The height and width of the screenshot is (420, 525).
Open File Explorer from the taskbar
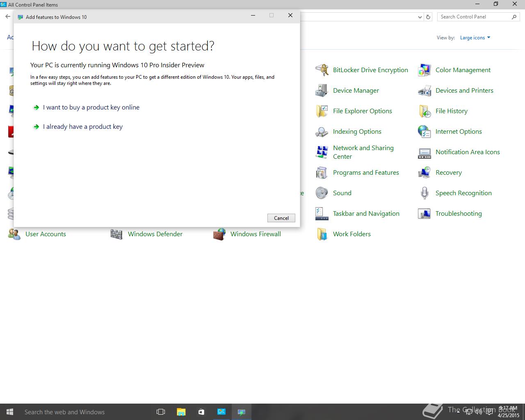click(x=181, y=412)
